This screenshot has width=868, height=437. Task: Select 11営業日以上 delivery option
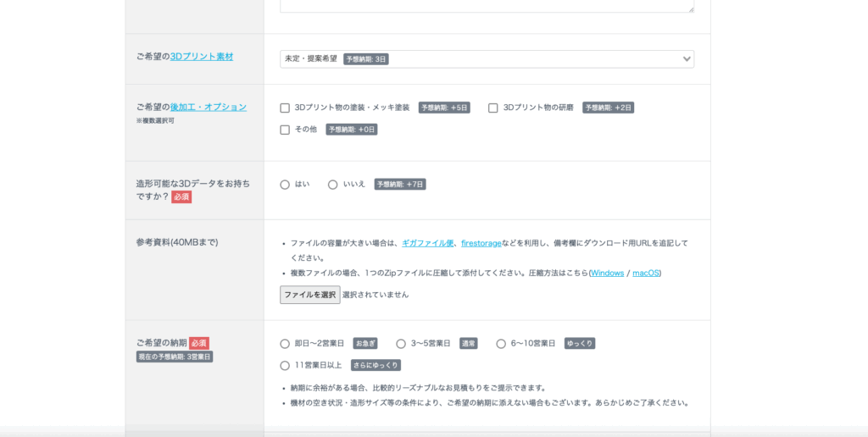coord(285,366)
